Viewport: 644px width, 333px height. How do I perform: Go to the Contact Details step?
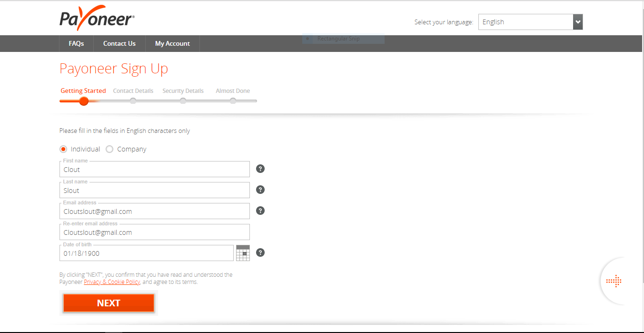point(133,91)
